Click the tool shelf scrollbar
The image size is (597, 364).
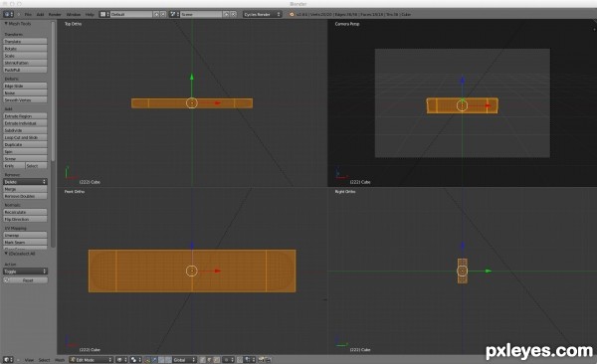(x=53, y=91)
